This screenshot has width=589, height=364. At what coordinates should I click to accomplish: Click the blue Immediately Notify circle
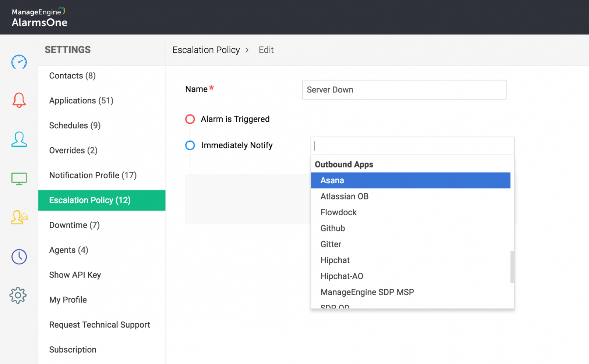[x=190, y=145]
